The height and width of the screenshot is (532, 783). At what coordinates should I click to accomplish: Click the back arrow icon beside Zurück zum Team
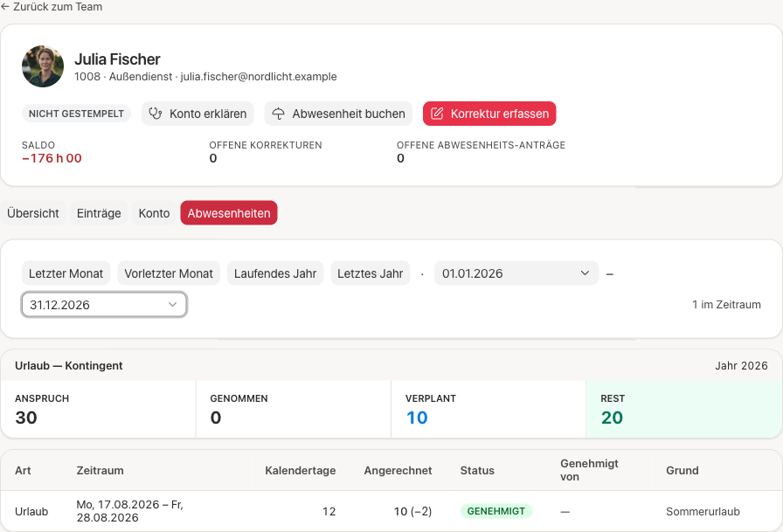tap(5, 7)
